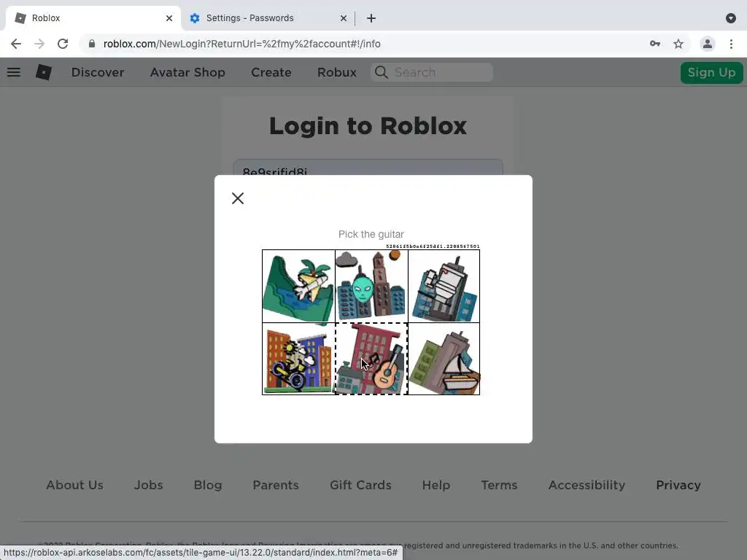Open the Accessibility footer link
The width and height of the screenshot is (747, 560).
click(x=587, y=485)
